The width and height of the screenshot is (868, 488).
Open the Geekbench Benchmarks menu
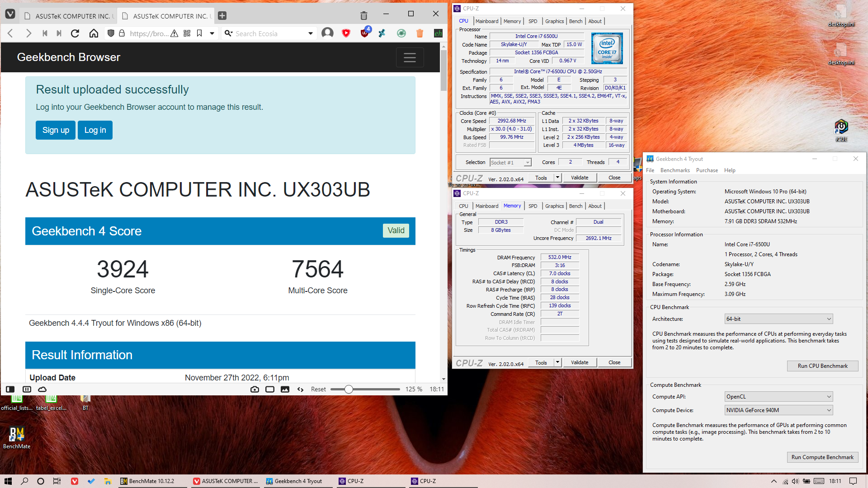point(675,170)
